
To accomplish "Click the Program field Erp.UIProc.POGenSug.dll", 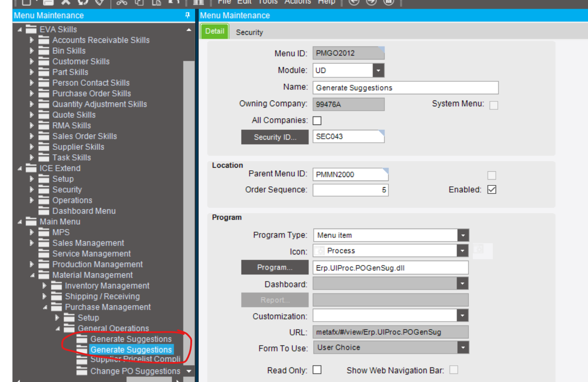I will click(391, 268).
